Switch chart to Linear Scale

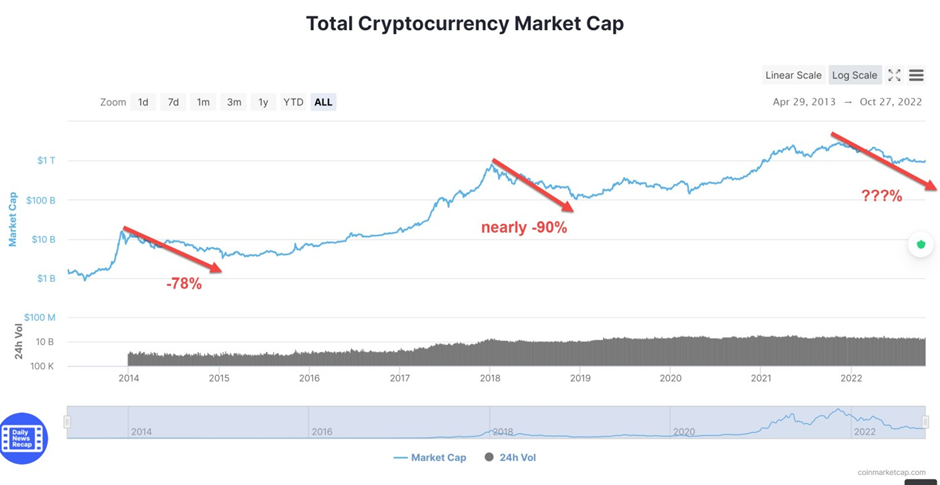tap(793, 75)
